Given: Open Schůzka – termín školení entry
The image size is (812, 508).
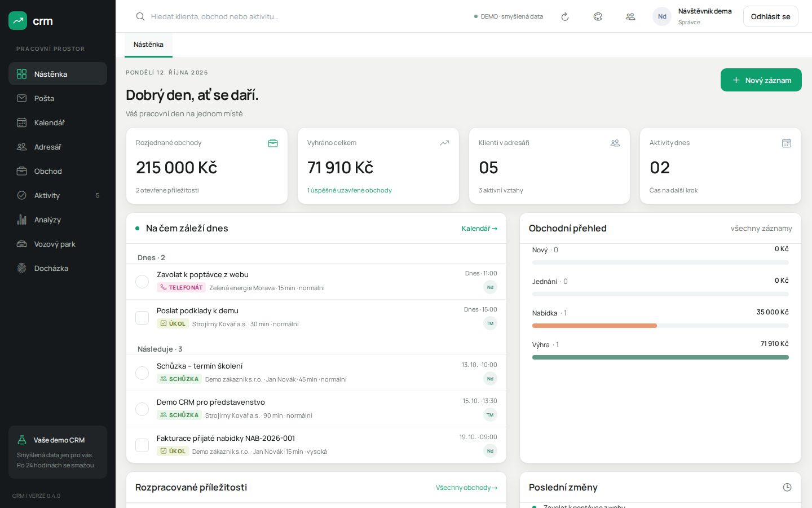Looking at the screenshot, I should 200,366.
